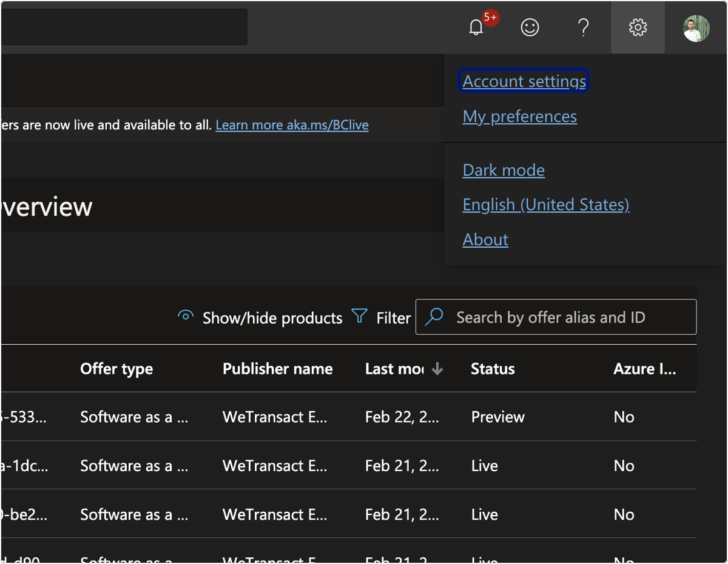Open the About entry
This screenshot has width=728, height=564.
(x=485, y=239)
